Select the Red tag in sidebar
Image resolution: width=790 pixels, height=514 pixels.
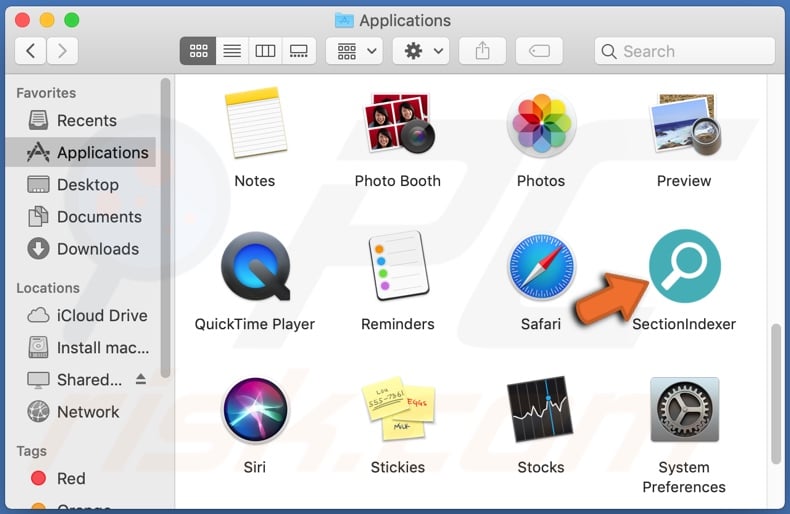(x=70, y=479)
